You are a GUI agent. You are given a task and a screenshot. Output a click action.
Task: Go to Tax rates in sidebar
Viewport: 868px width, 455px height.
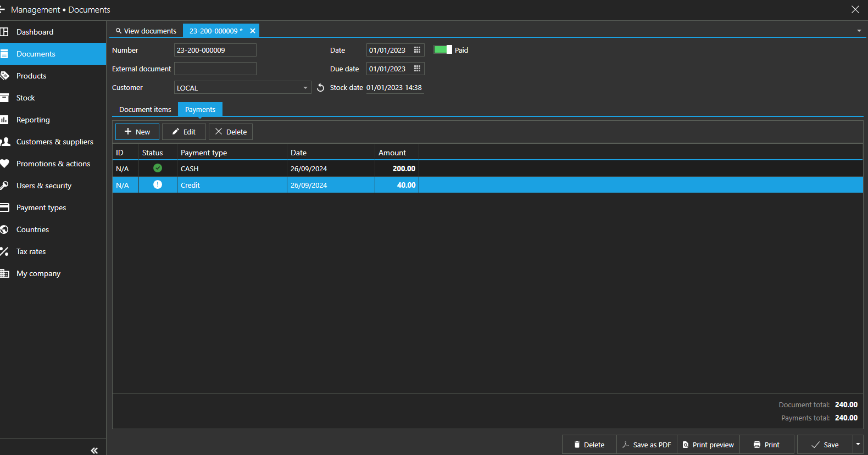click(x=31, y=251)
